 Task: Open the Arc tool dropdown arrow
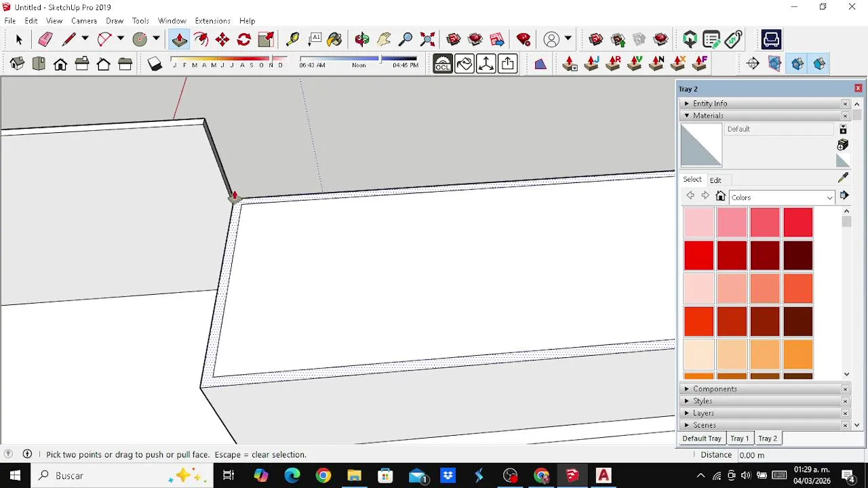121,39
